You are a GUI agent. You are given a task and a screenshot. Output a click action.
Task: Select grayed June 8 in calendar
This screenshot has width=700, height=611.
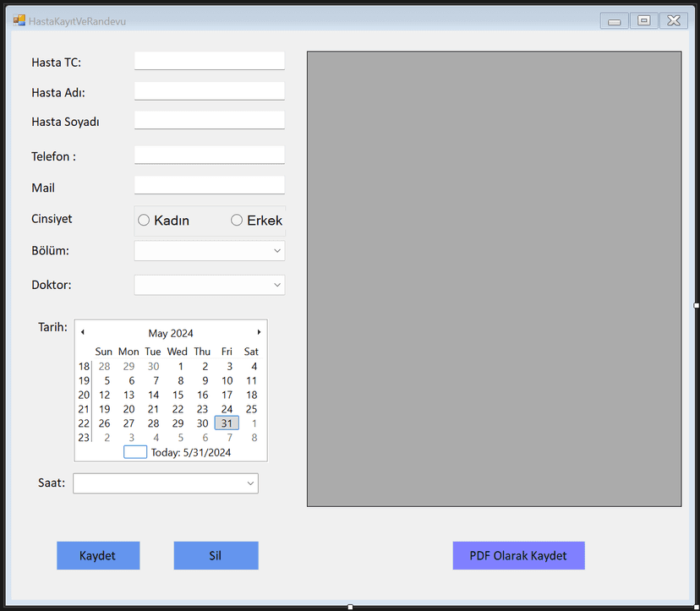pyautogui.click(x=254, y=438)
